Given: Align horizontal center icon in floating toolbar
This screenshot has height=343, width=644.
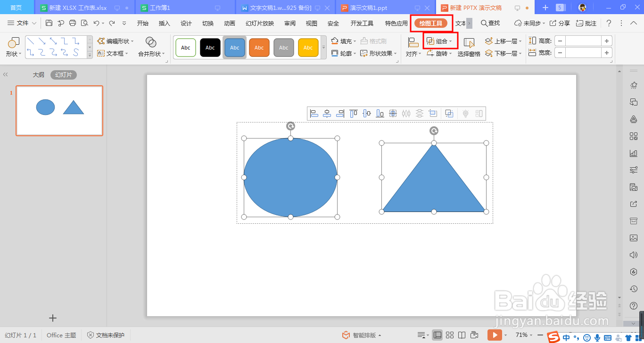Looking at the screenshot, I should (327, 114).
